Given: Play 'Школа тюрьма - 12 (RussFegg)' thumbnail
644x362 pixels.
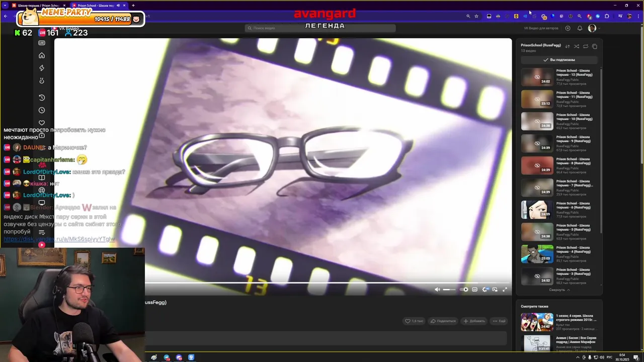Looking at the screenshot, I should pyautogui.click(x=537, y=77).
